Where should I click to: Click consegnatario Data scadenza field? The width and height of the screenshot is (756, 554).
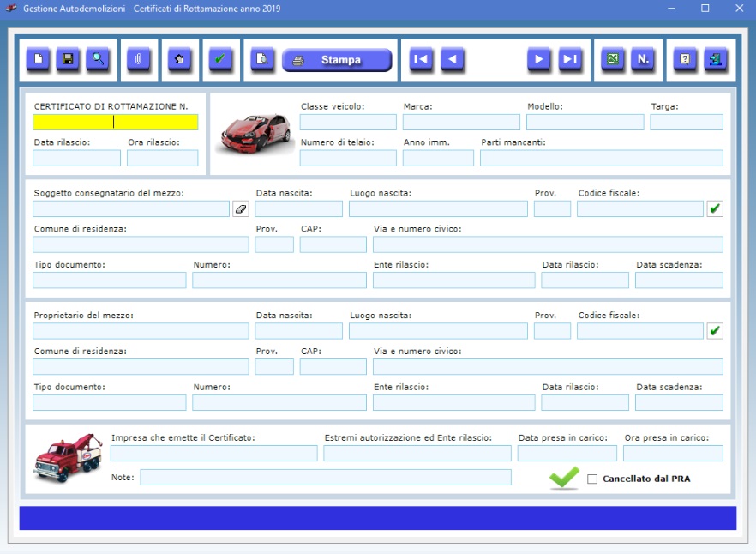pyautogui.click(x=680, y=280)
